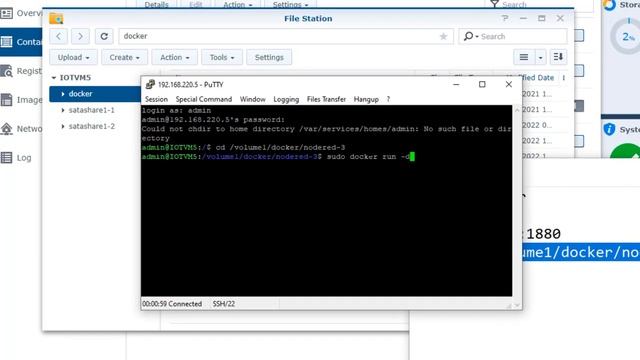This screenshot has width=640, height=360.
Task: Open the Registry sidebar section
Action: coord(21,71)
